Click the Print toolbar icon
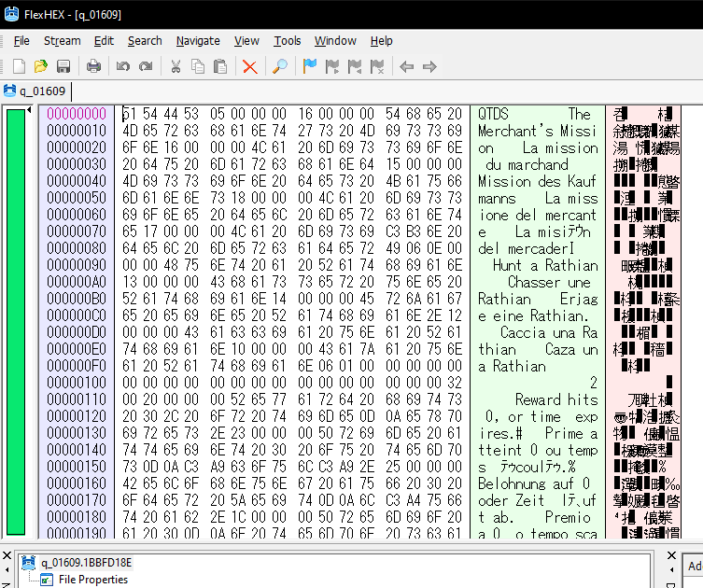This screenshot has height=588, width=703. point(93,66)
